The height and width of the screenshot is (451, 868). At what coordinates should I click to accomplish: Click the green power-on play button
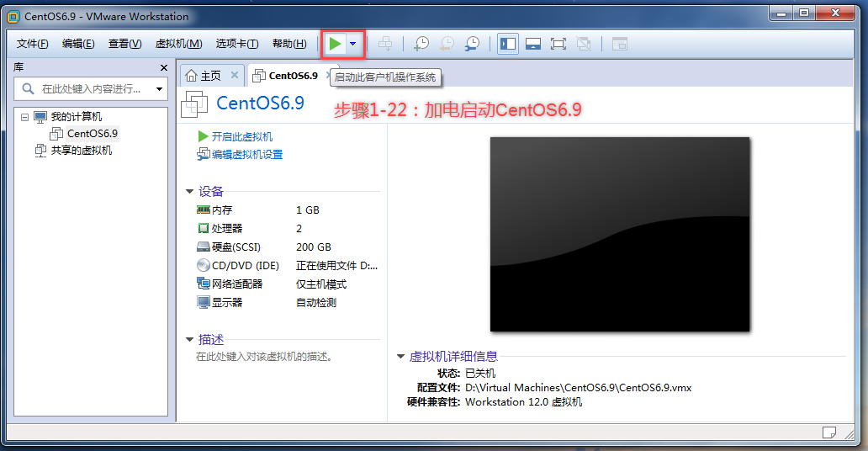coord(335,44)
